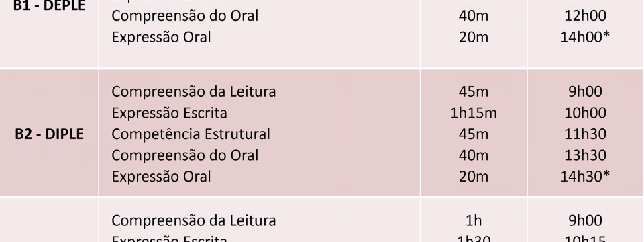Select B2 Expressão Escrita text

169,113
